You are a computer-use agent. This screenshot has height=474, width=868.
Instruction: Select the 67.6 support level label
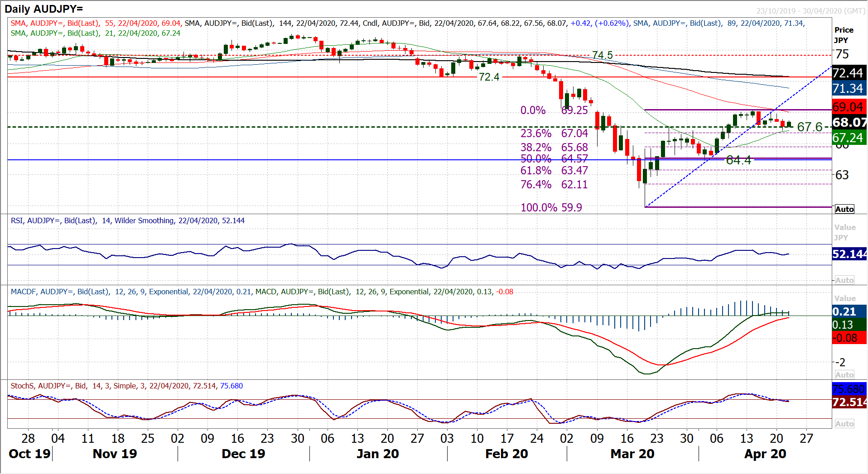[810, 127]
